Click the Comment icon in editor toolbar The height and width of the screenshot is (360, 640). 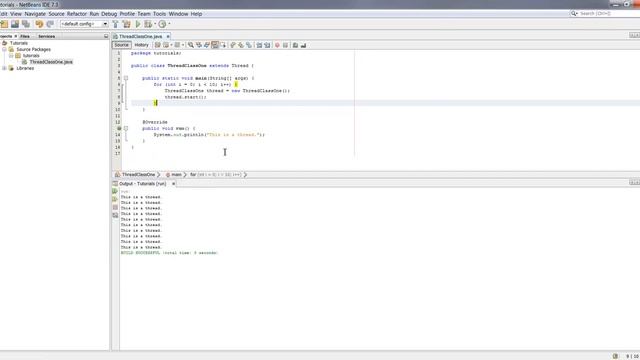pos(296,45)
